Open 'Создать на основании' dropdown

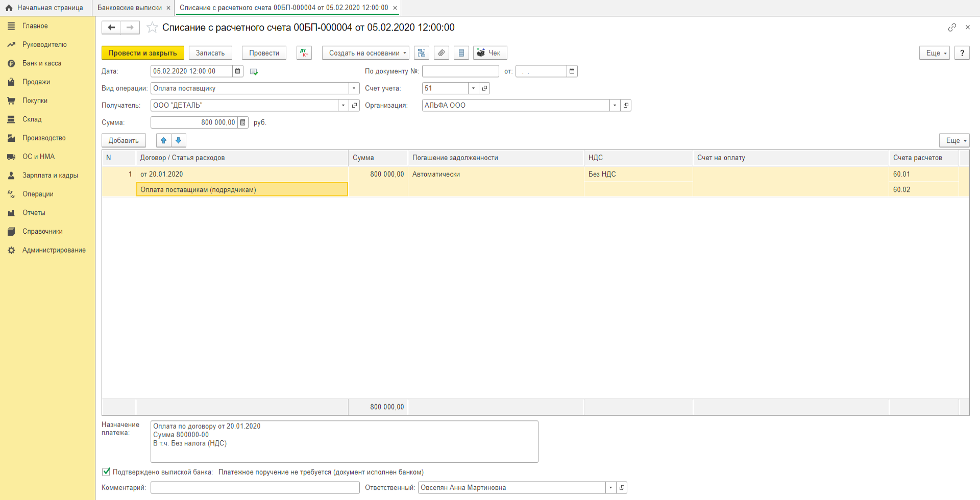coord(365,53)
